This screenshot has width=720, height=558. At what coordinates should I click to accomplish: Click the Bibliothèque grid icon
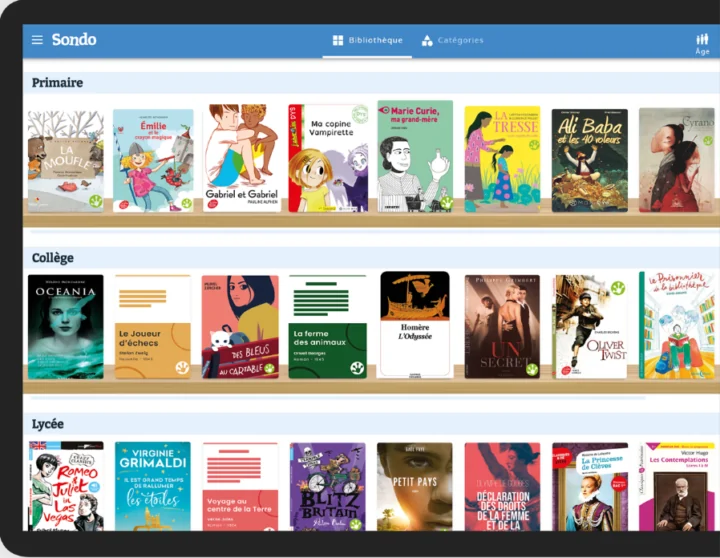[338, 40]
